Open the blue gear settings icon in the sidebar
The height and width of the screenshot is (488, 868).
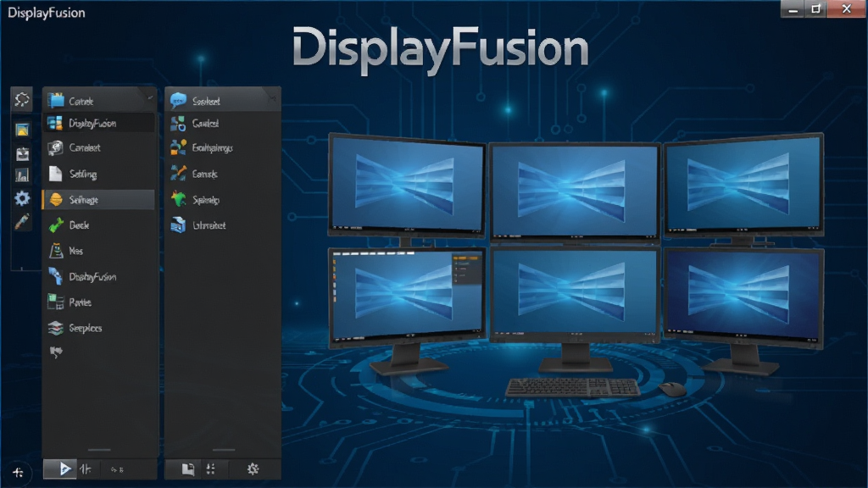pyautogui.click(x=22, y=198)
